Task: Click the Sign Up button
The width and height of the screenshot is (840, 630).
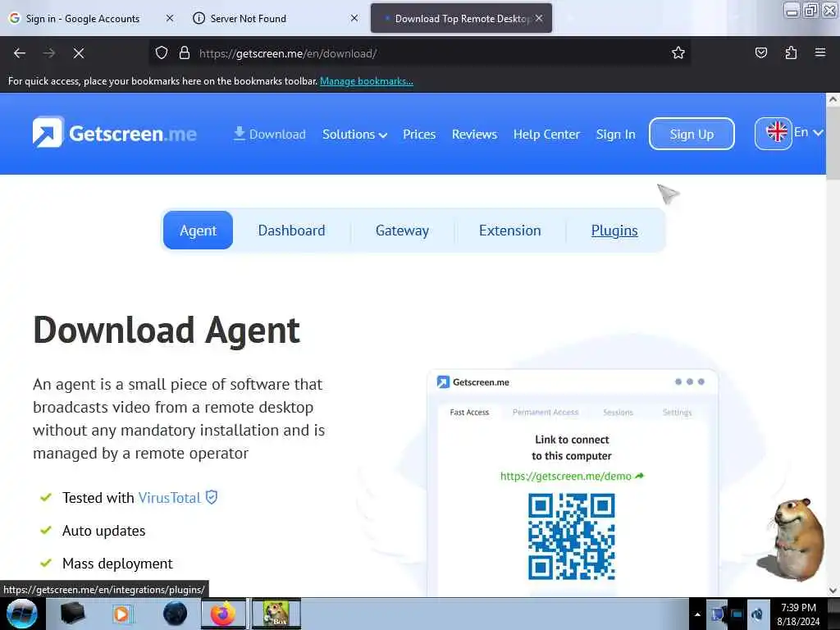Action: click(x=692, y=134)
